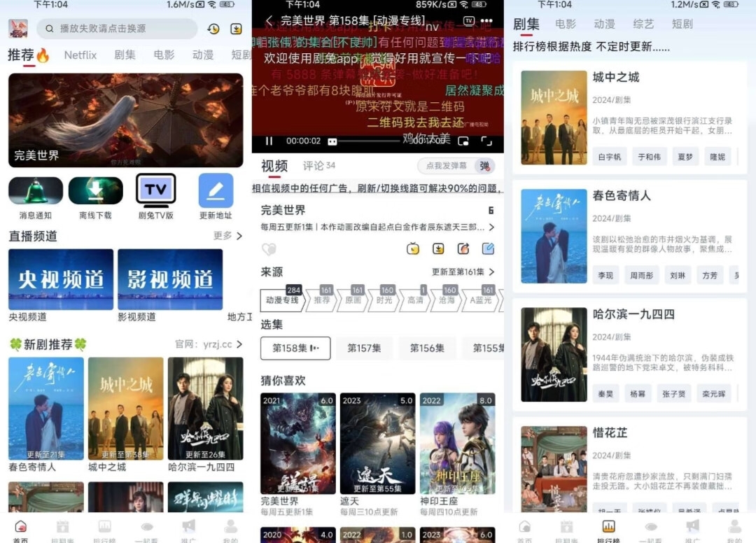This screenshot has width=756, height=543.
Task: Switch source to 时光
Action: point(384,300)
